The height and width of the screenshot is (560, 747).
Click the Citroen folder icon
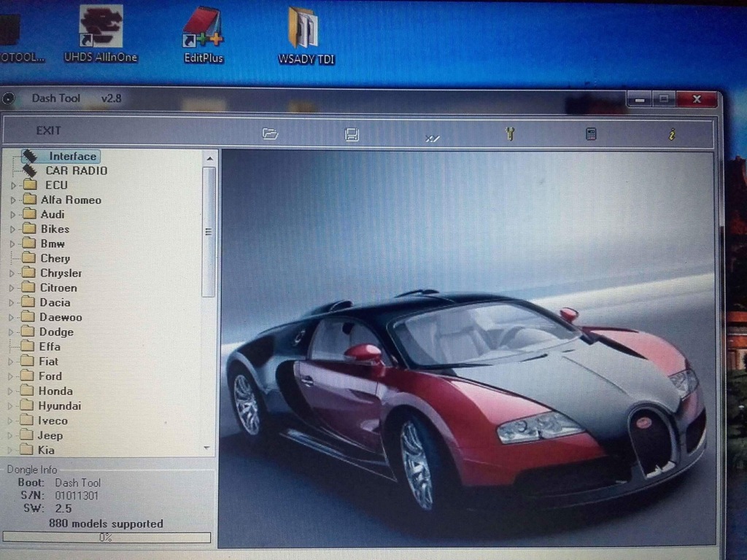[x=28, y=287]
